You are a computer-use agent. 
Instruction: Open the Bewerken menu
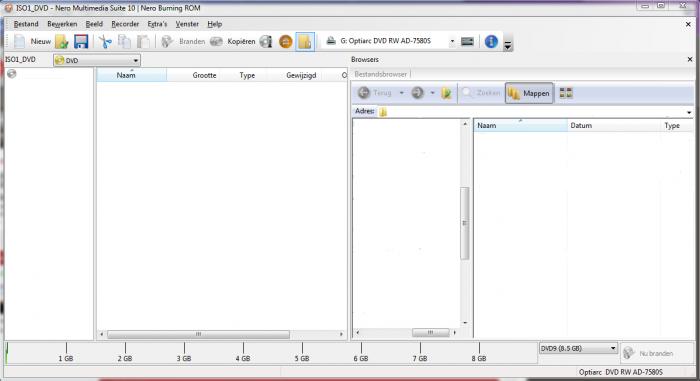click(62, 24)
